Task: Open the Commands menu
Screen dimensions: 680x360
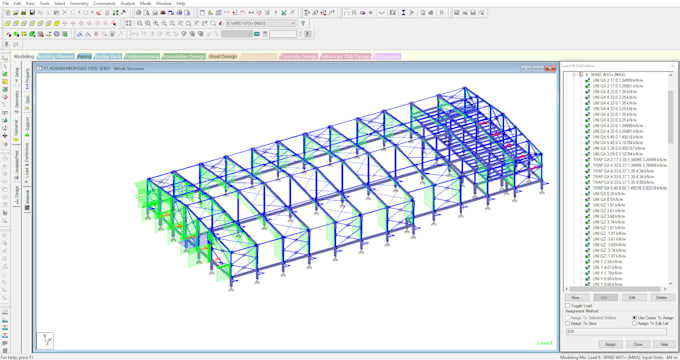Action: click(x=104, y=3)
